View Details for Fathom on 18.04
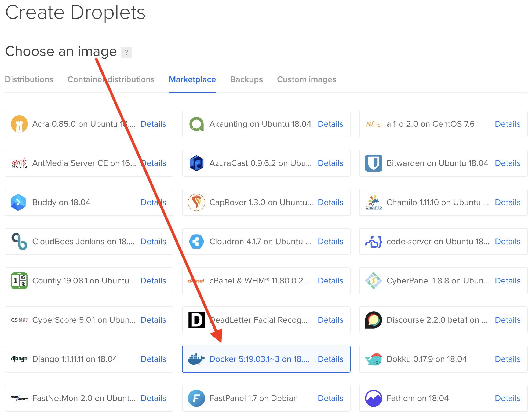Screen dimensions: 532x416 point(508,398)
